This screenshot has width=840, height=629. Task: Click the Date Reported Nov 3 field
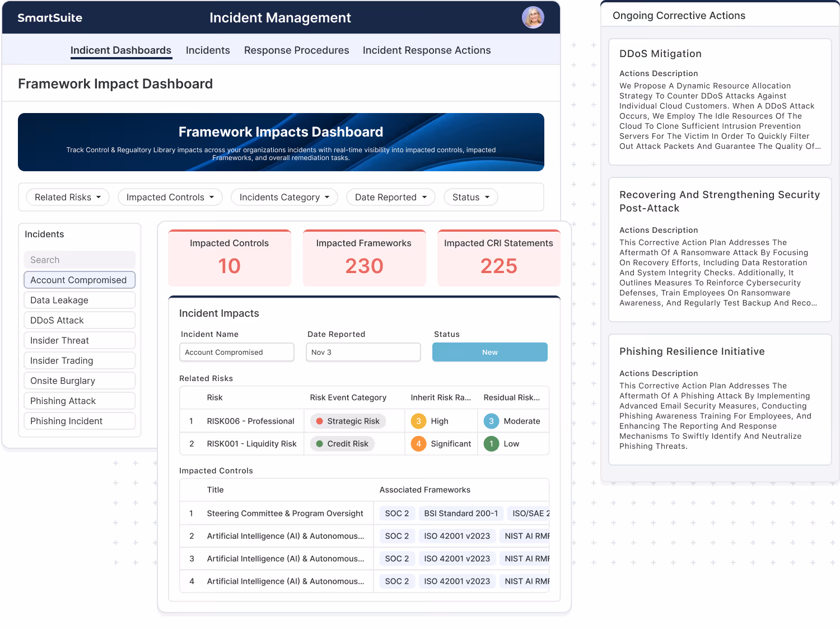(x=363, y=352)
